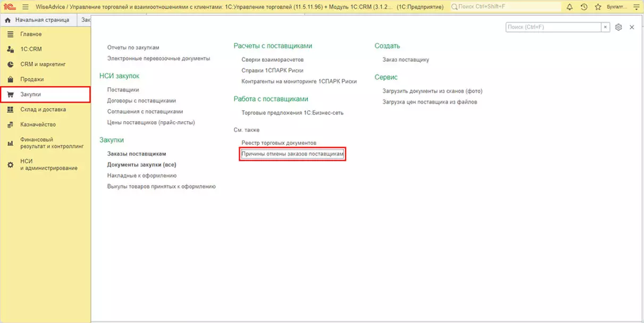Open the 1C:CRM section
This screenshot has width=644, height=323.
pyautogui.click(x=45, y=49)
